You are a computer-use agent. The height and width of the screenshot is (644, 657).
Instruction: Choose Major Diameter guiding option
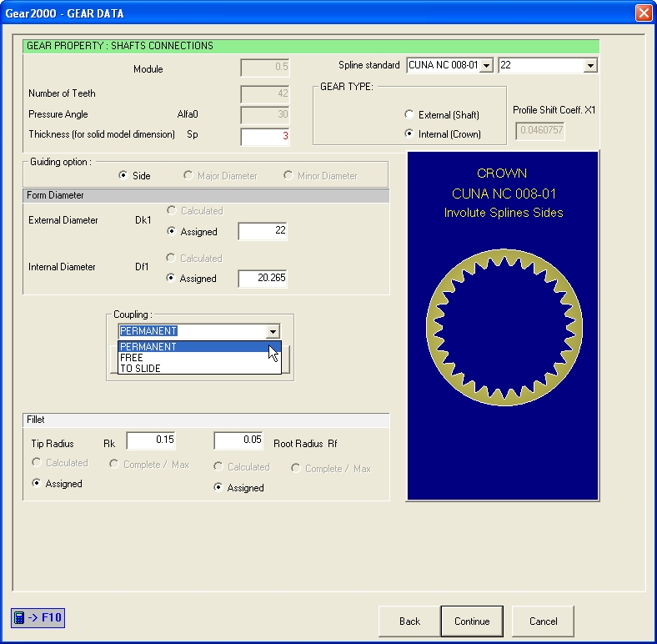click(220, 176)
